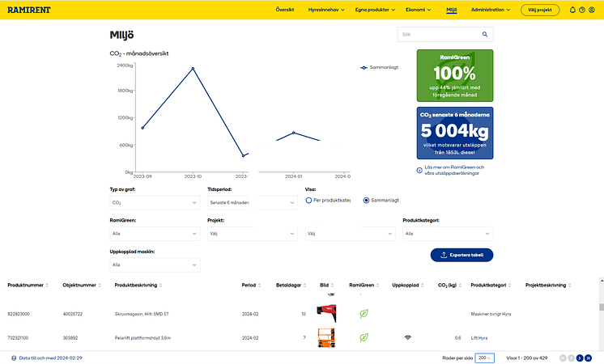The image size is (604, 364).
Task: Open the Uppkopplad maskin dropdown
Action: (155, 265)
